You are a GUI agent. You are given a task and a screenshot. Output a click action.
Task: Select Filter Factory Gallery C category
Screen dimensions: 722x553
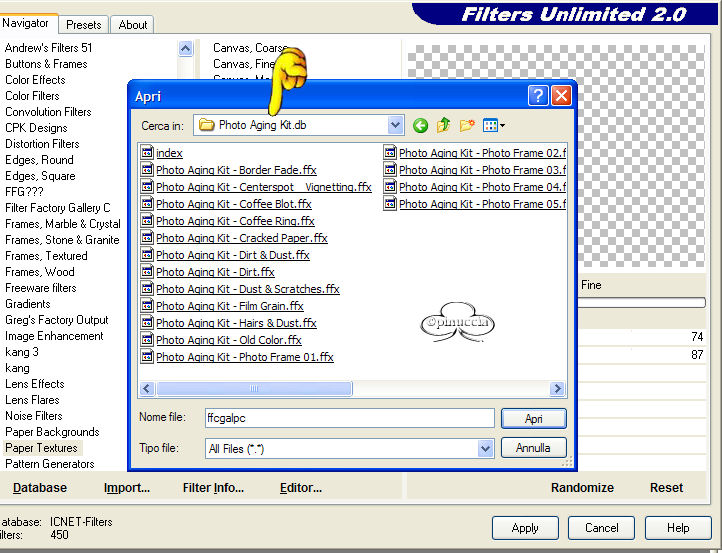tap(58, 208)
